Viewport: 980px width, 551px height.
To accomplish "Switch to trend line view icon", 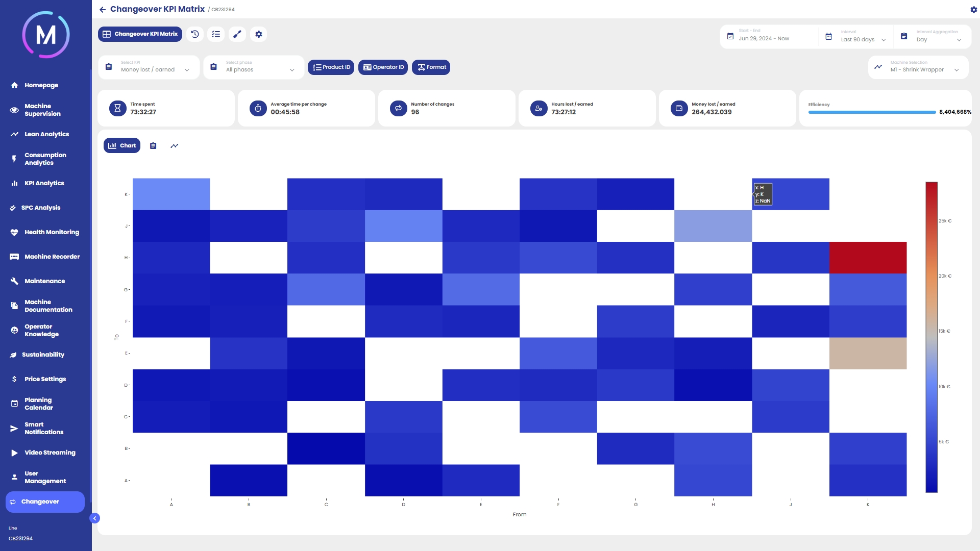I will tap(174, 146).
